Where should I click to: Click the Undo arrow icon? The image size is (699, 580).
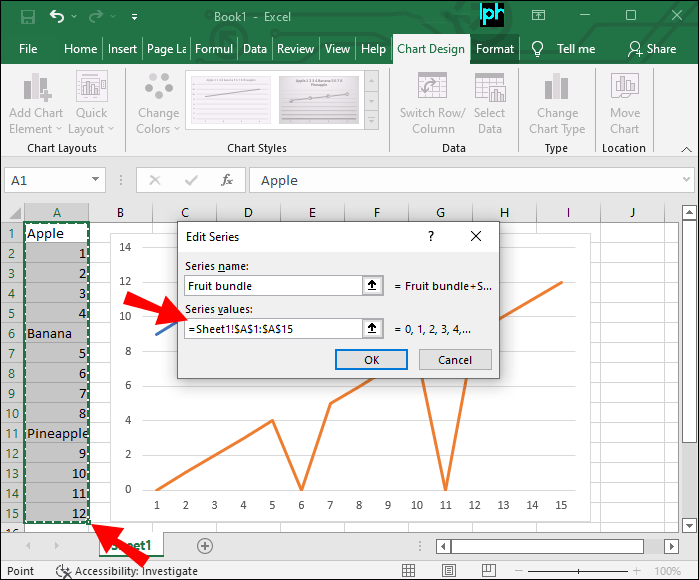coord(57,16)
